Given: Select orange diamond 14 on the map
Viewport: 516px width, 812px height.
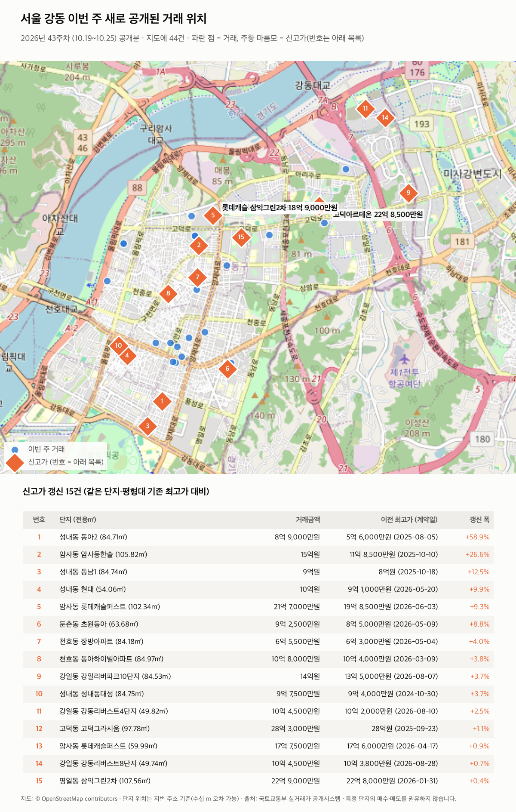Looking at the screenshot, I should click(385, 117).
